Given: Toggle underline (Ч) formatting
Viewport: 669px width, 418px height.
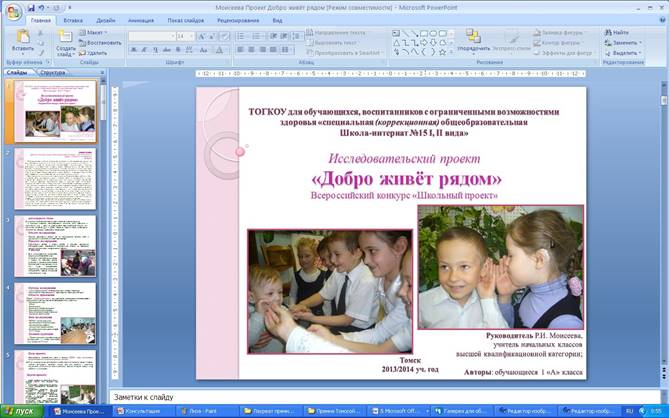Looking at the screenshot, I should pyautogui.click(x=156, y=50).
